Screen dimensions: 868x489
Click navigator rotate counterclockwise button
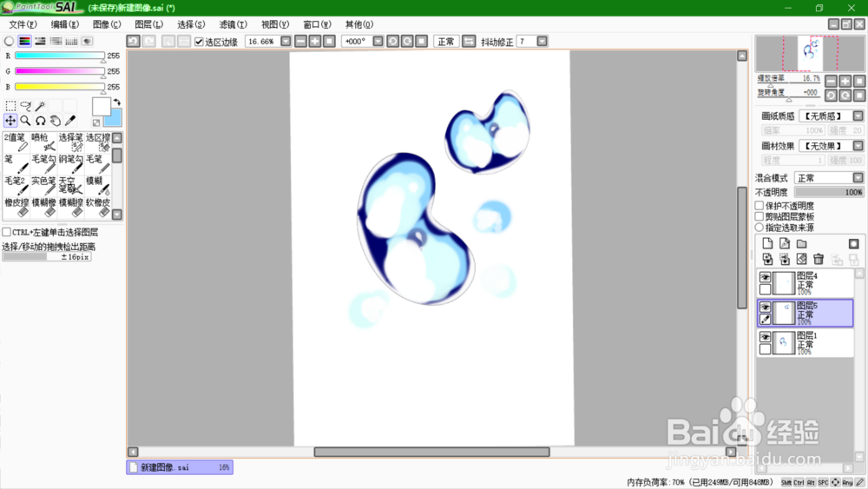pyautogui.click(x=831, y=96)
